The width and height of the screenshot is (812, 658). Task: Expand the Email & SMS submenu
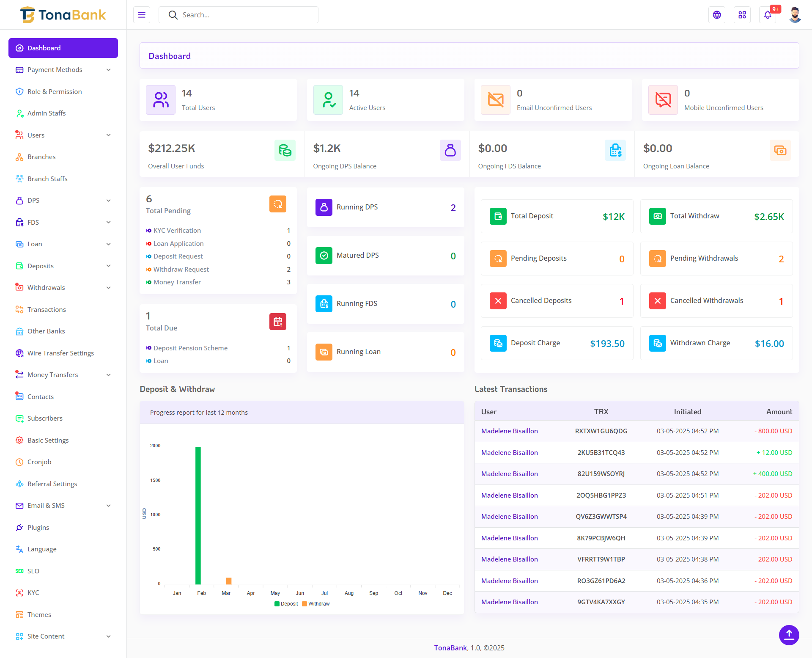click(63, 505)
